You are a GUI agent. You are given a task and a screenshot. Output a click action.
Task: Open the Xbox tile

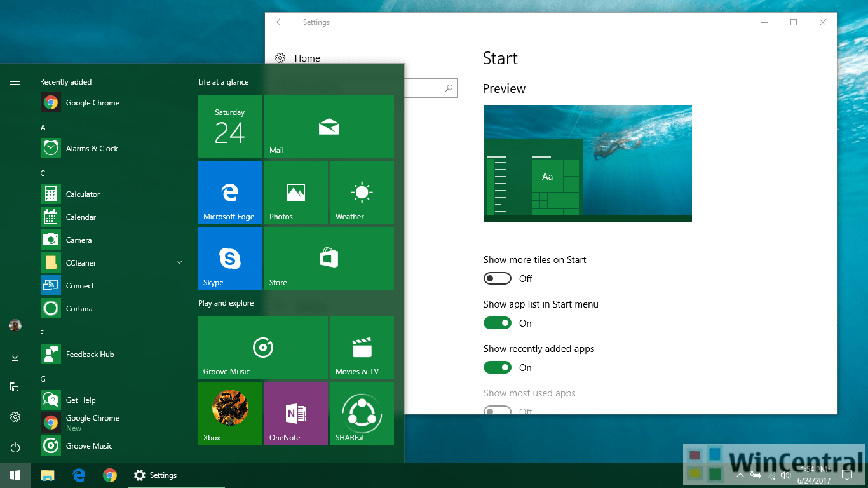coord(229,414)
